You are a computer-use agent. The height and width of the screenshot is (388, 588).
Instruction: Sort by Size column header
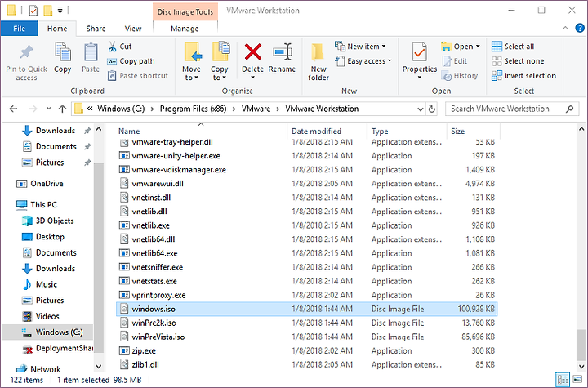[x=458, y=132]
